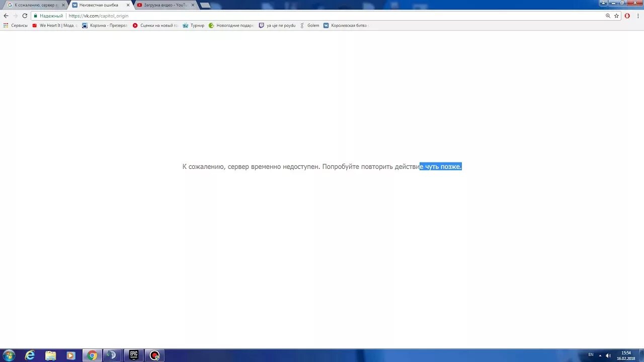This screenshot has height=362, width=644.
Task: Reload the page with the refresh icon
Action: [x=25, y=16]
